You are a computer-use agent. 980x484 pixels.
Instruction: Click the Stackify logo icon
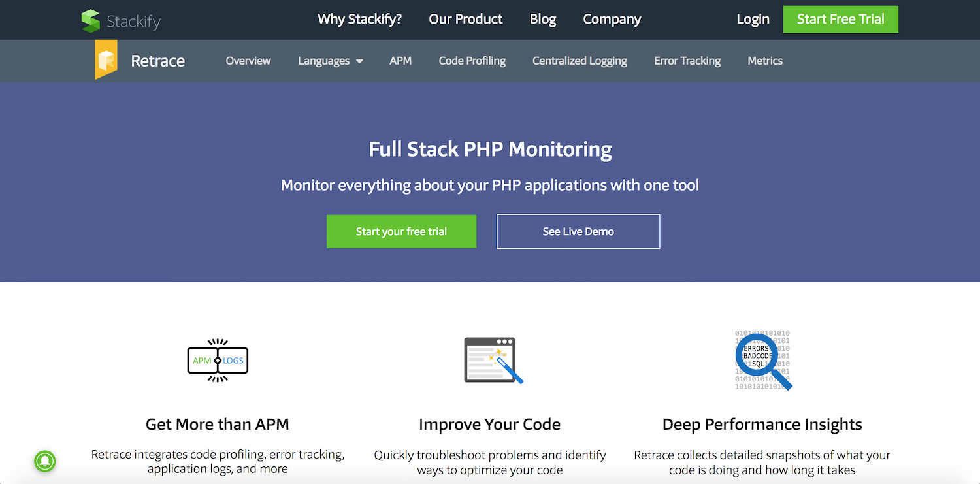[x=91, y=20]
